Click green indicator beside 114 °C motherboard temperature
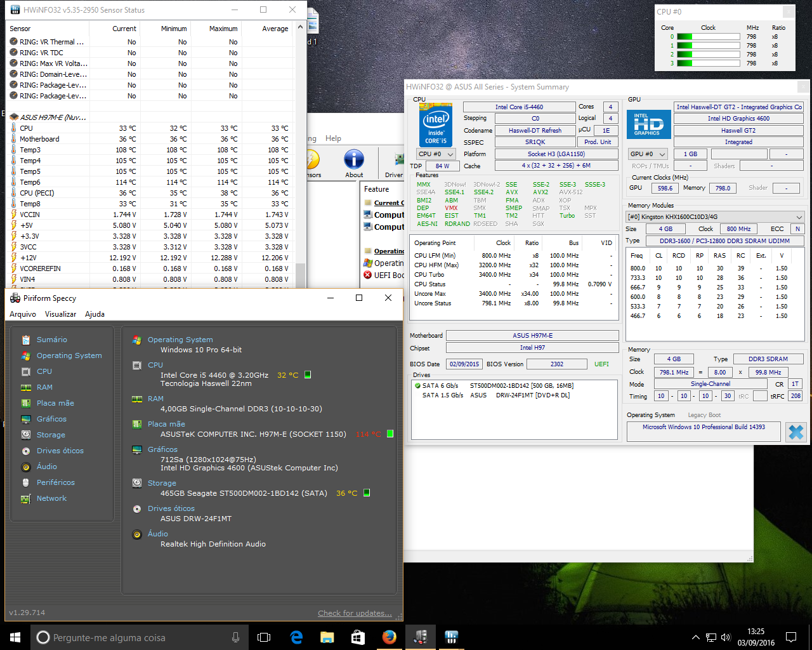The image size is (812, 650). 390,434
